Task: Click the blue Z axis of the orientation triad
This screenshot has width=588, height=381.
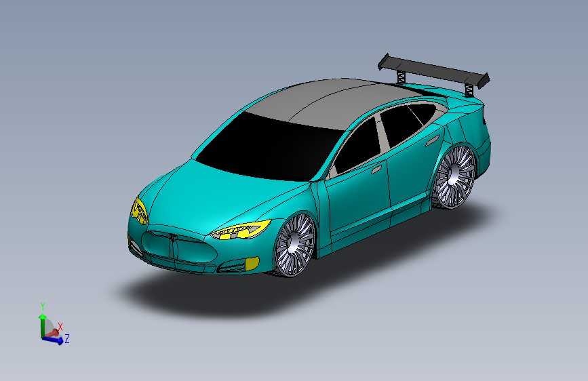Action: [x=54, y=340]
